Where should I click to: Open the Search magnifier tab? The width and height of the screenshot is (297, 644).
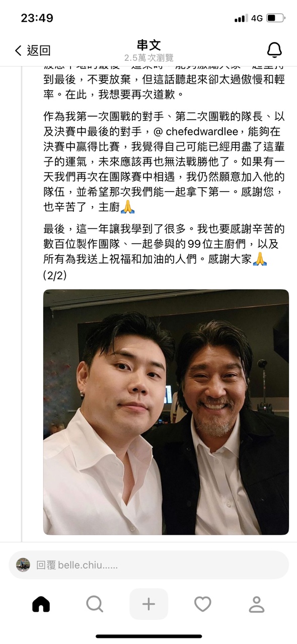[95, 604]
